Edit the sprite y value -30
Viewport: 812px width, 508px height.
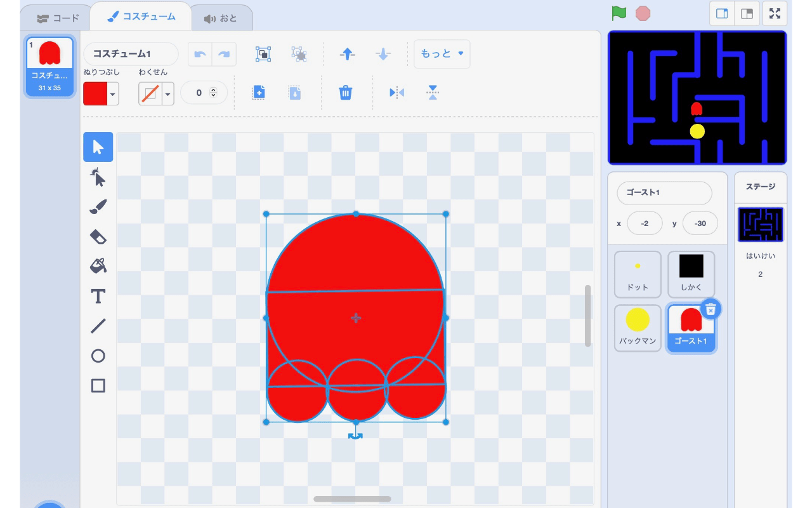point(700,224)
